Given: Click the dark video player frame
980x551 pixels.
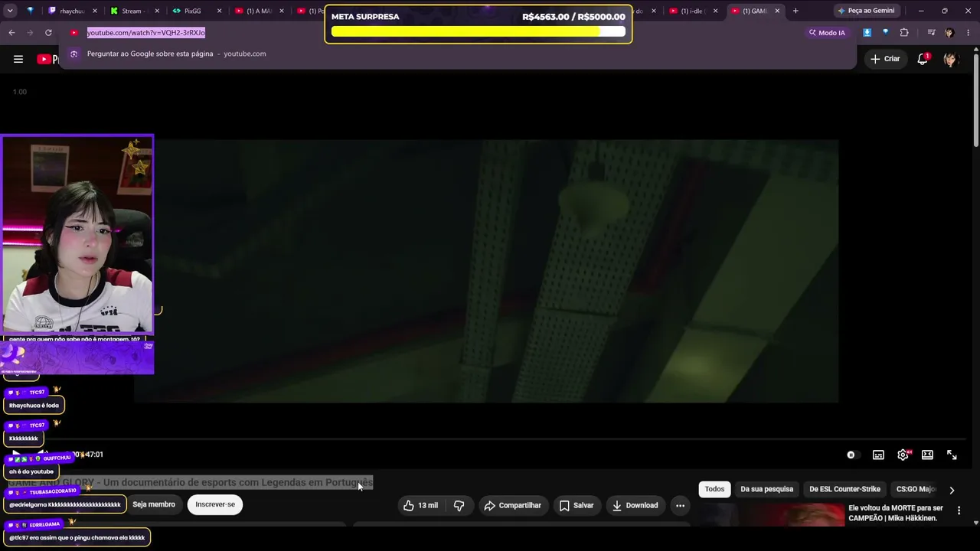Looking at the screenshot, I should pyautogui.click(x=486, y=270).
